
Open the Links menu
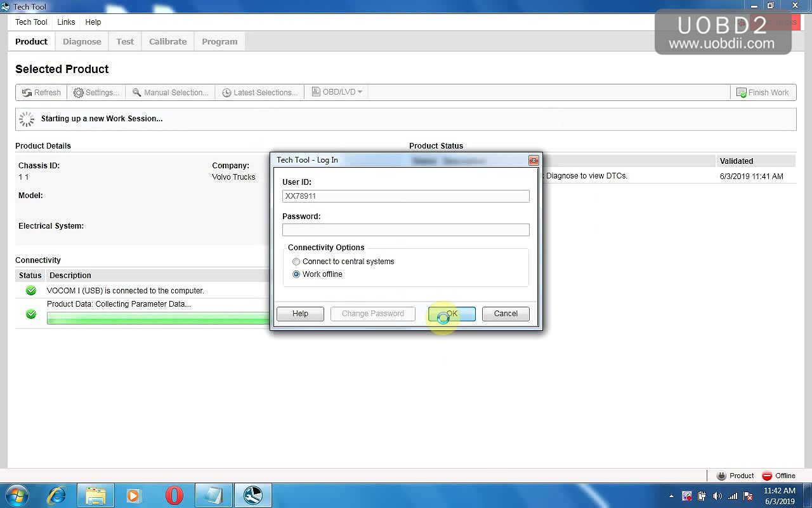66,22
